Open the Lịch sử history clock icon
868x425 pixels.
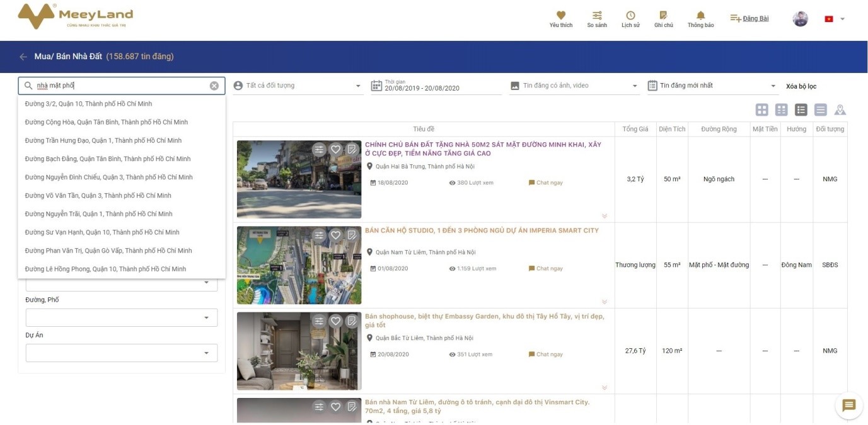coord(630,16)
